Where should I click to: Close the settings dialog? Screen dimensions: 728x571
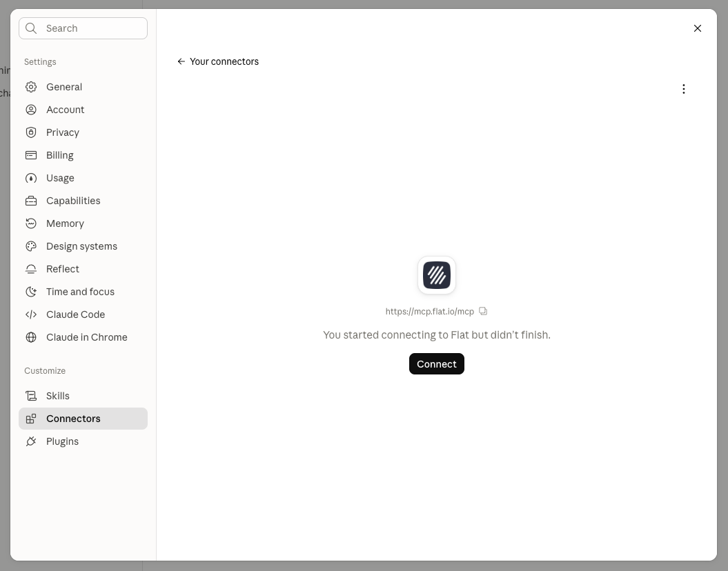pyautogui.click(x=698, y=28)
